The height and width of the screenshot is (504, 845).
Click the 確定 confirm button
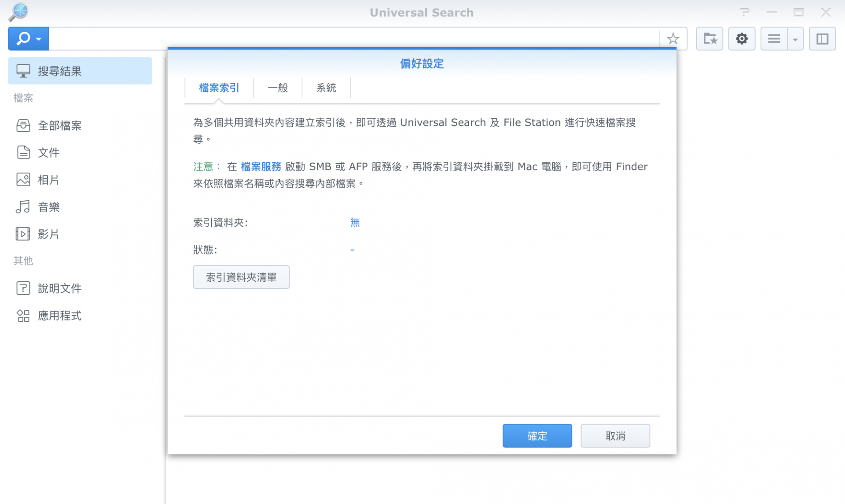tap(537, 436)
